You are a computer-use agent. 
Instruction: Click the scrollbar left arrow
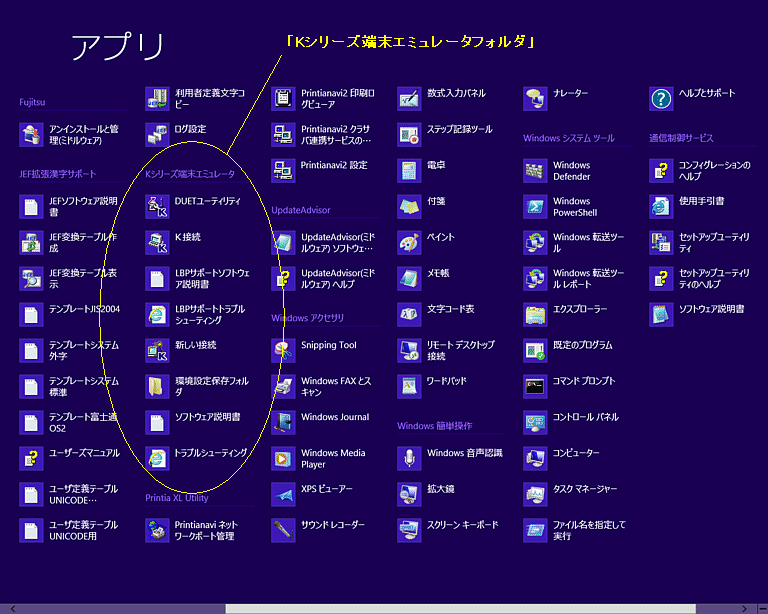coord(13,609)
